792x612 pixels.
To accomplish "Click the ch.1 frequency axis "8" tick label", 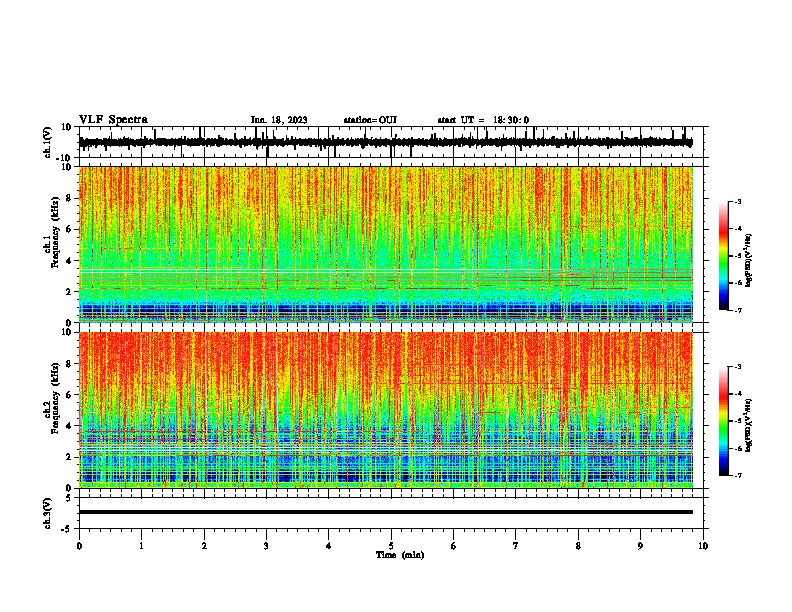I will click(70, 198).
